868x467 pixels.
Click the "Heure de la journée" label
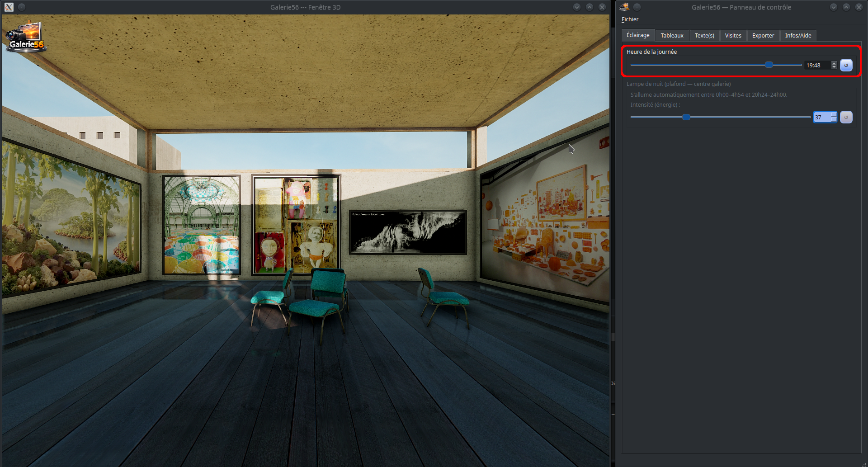(x=651, y=52)
